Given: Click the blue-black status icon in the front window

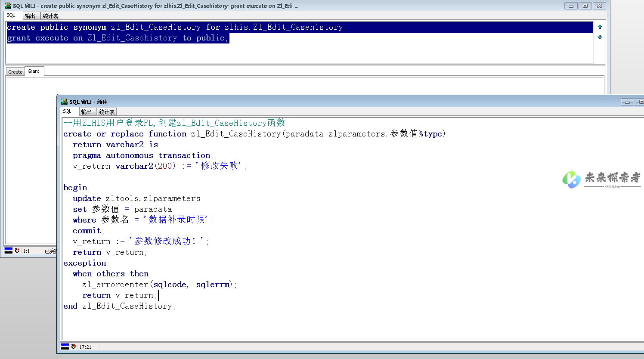Looking at the screenshot, I should pyautogui.click(x=65, y=347).
